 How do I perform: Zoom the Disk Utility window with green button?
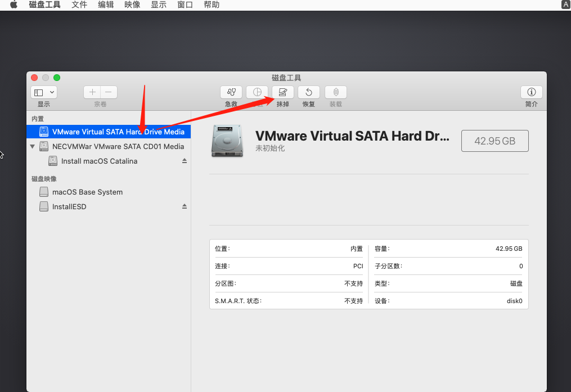click(x=57, y=78)
